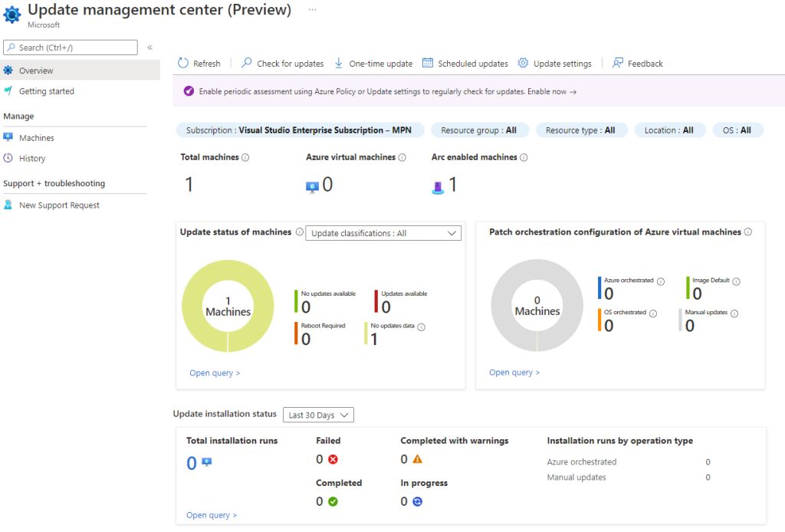The height and width of the screenshot is (532, 785).
Task: Change the Last 30 Days time range
Action: coord(317,415)
